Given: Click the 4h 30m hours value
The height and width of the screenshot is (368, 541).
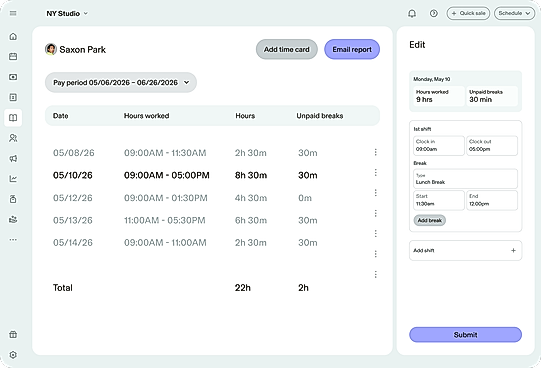Looking at the screenshot, I should (251, 198).
